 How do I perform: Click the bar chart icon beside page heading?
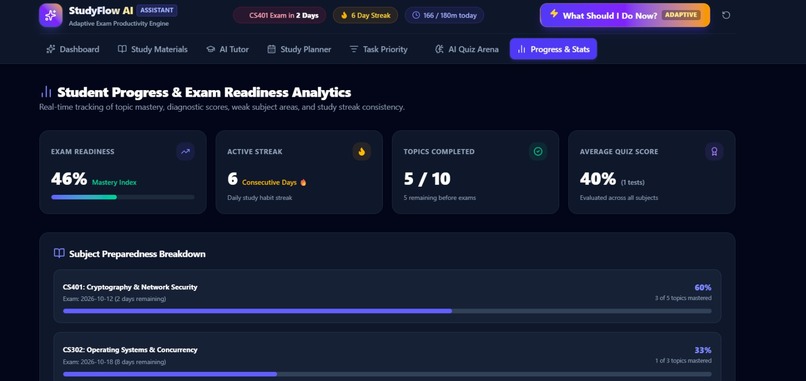coord(46,92)
